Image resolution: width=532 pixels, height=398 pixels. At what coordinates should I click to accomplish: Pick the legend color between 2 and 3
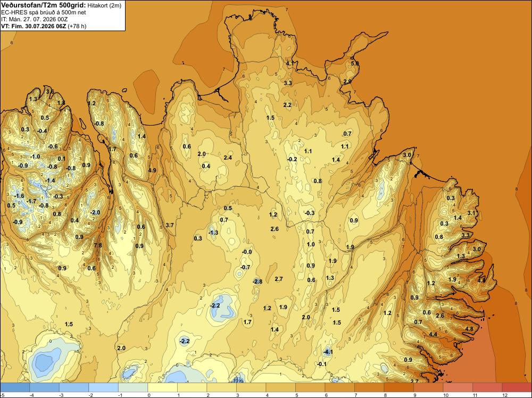[221, 387]
